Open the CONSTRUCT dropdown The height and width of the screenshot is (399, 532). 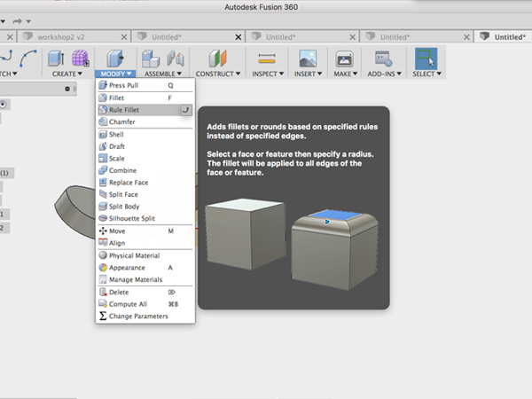click(218, 74)
